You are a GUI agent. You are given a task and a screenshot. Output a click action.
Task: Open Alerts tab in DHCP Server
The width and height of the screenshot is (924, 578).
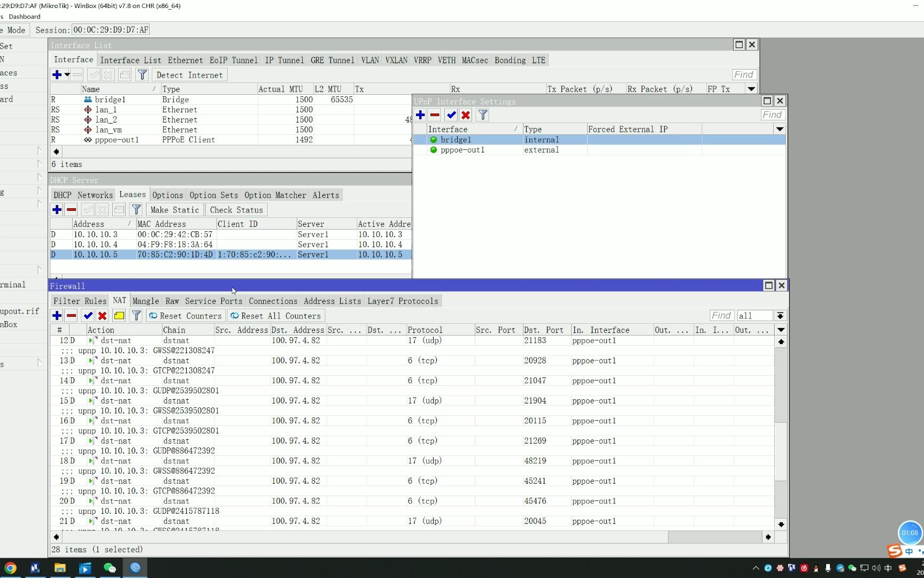[326, 195]
